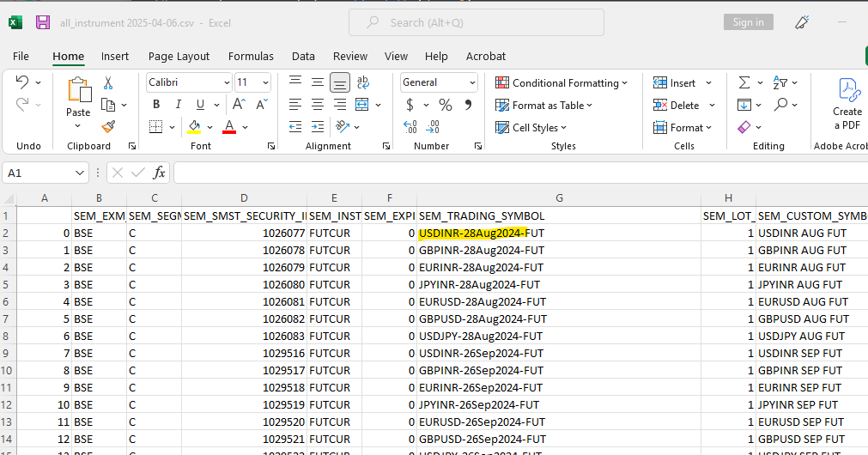Click the Orientation icon
The image size is (868, 455).
pos(343,127)
